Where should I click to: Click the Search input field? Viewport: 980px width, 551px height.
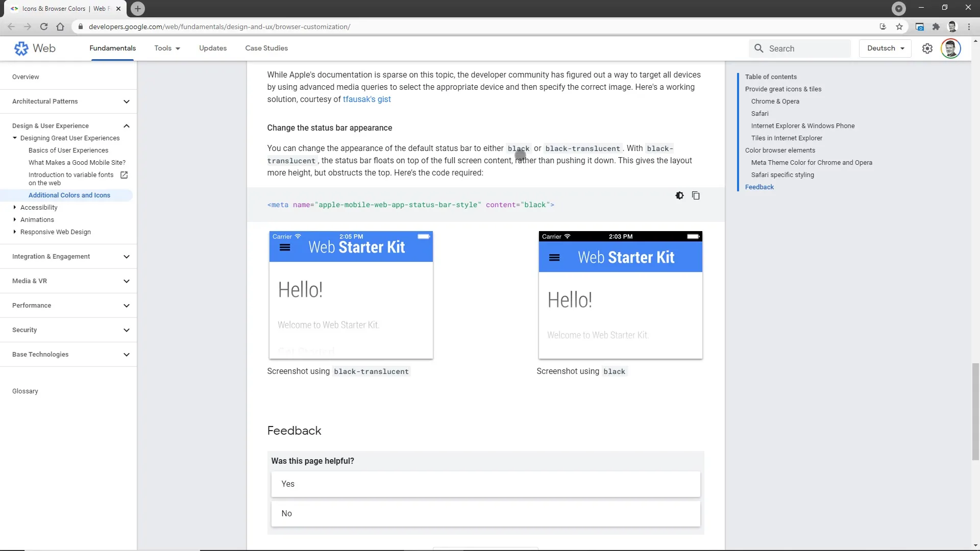(800, 48)
